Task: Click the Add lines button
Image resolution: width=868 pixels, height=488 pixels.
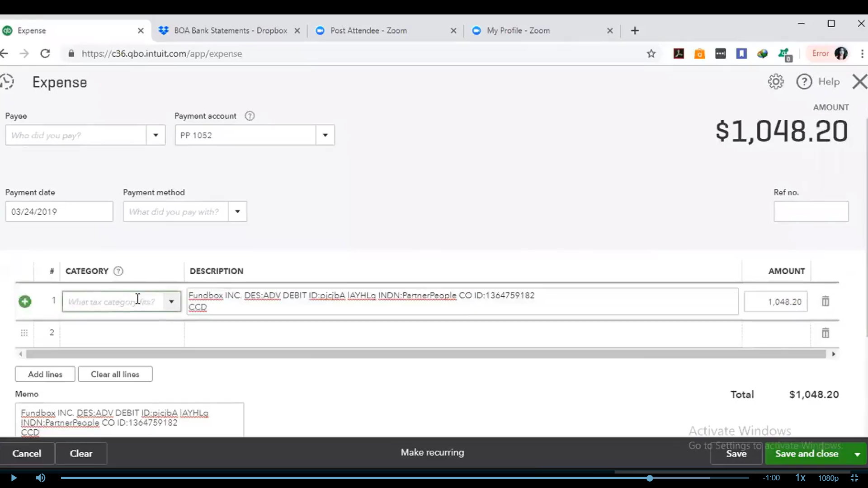Action: coord(45,374)
